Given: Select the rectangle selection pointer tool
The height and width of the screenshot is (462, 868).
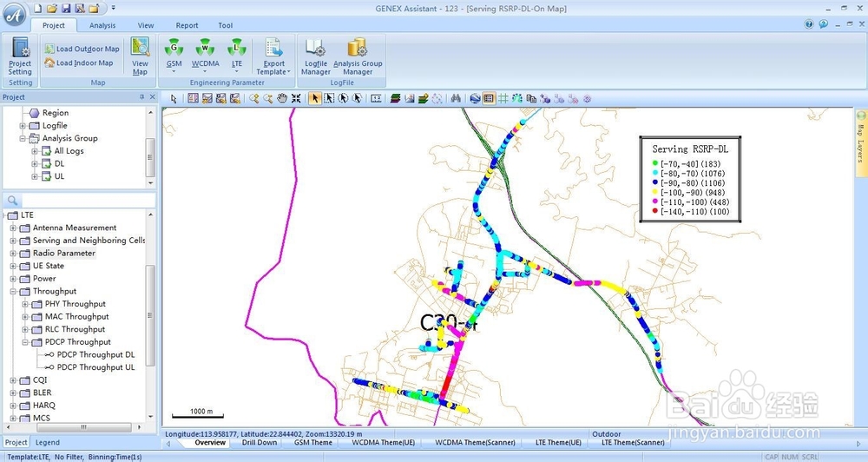Looking at the screenshot, I should tap(329, 99).
